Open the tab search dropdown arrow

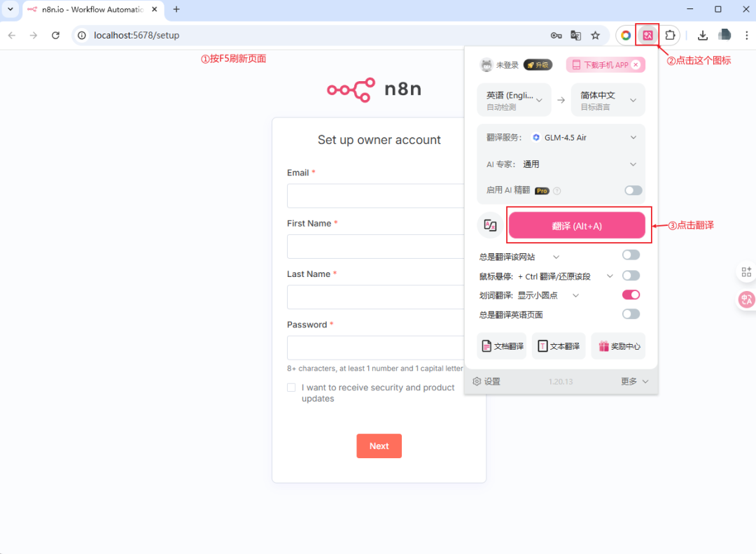pos(10,9)
